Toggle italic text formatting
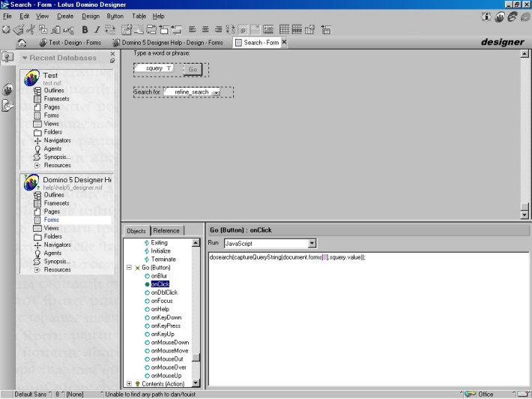Viewport: 532px width, 399px height. click(x=97, y=30)
